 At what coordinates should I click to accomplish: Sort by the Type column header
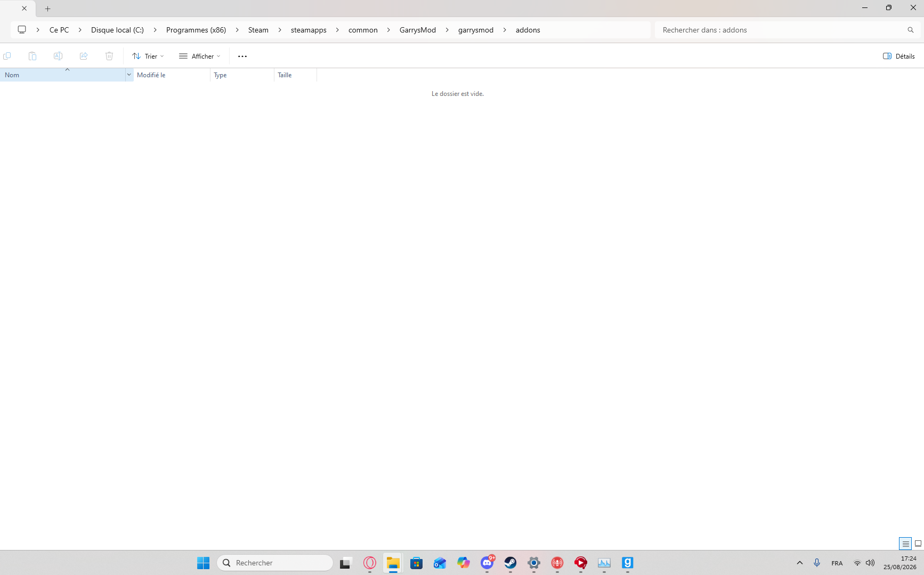tap(242, 75)
